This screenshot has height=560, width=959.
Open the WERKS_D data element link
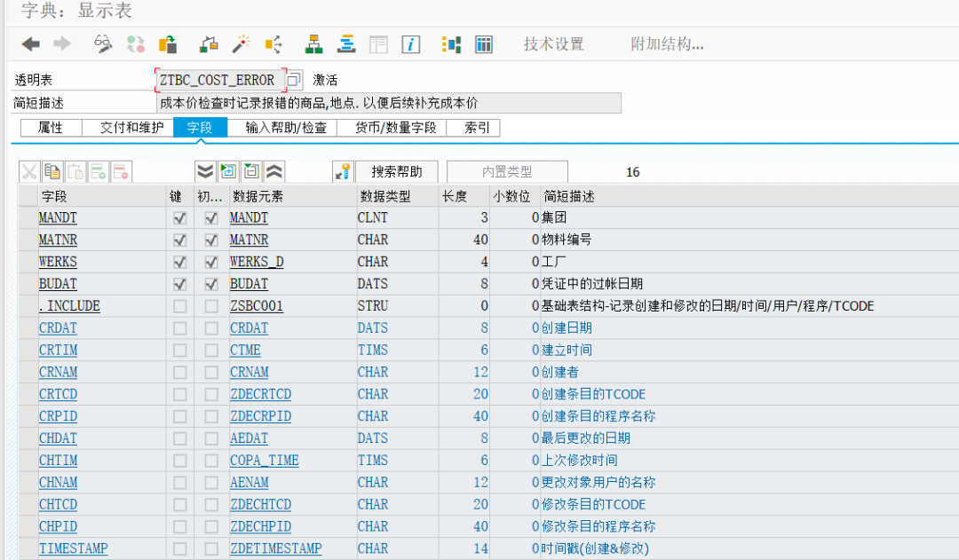tap(257, 263)
